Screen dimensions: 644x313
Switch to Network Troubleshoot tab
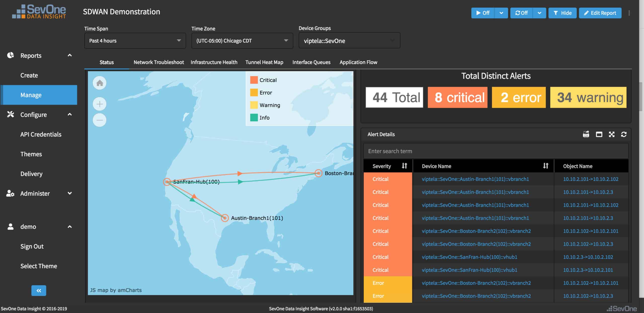(x=159, y=62)
